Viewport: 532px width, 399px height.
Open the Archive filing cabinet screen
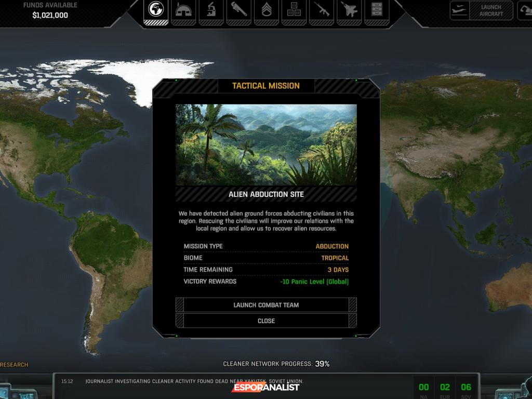[x=376, y=11]
